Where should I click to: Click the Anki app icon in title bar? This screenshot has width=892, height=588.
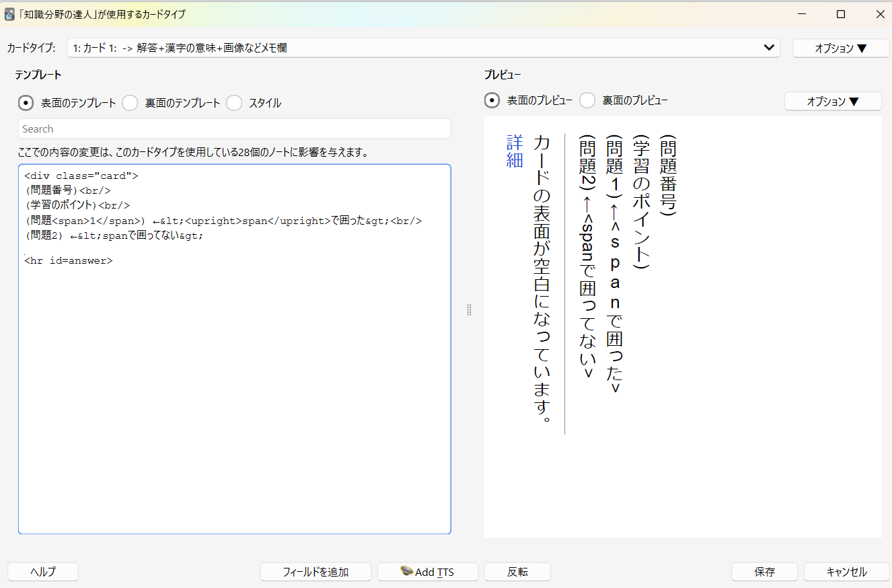pos(9,14)
